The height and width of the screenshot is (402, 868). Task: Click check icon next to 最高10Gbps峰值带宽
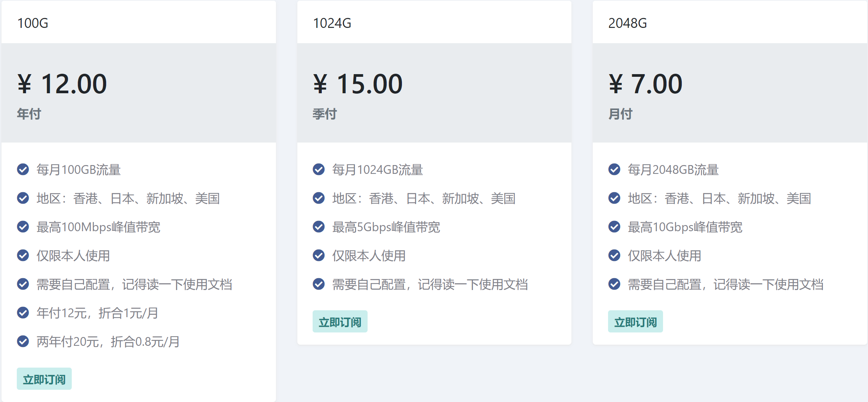pos(614,227)
